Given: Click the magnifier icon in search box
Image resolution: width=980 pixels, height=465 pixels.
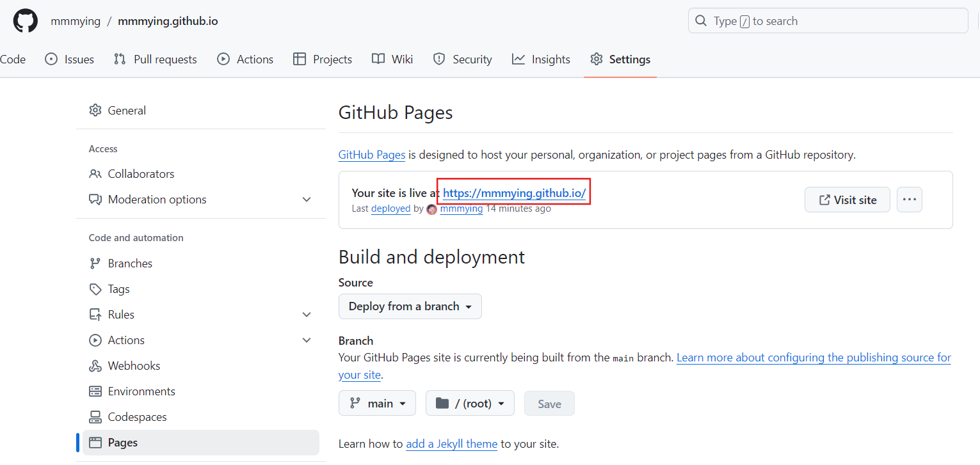Looking at the screenshot, I should (702, 21).
